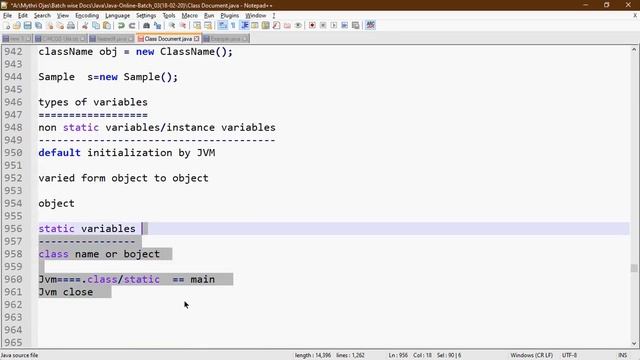Click the Save All toolbar icon
Viewport: 640px width, 360px height.
[x=38, y=25]
